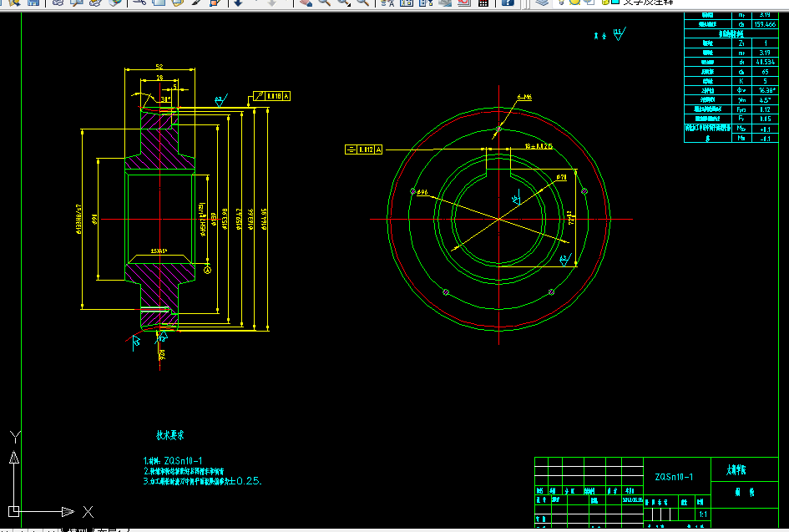Select the ø70 dimension in circular view
789x532 pixels.
561,177
